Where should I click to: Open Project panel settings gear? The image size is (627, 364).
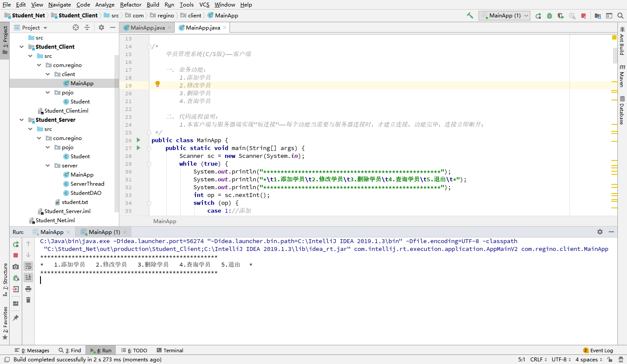click(x=101, y=27)
